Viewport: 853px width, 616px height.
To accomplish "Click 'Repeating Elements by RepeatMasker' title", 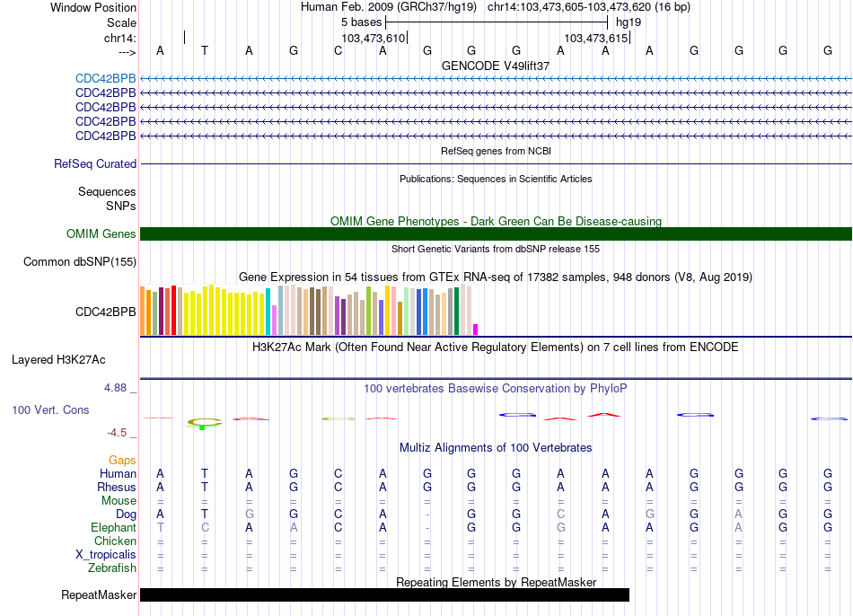I will [x=496, y=582].
